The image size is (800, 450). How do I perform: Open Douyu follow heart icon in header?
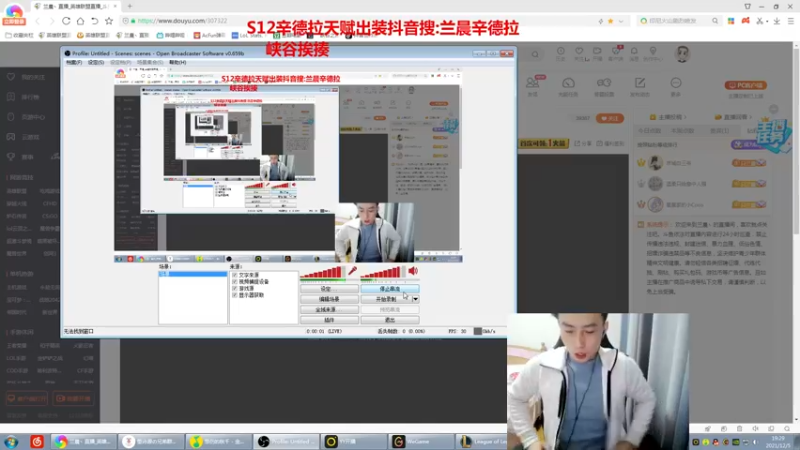tap(579, 51)
